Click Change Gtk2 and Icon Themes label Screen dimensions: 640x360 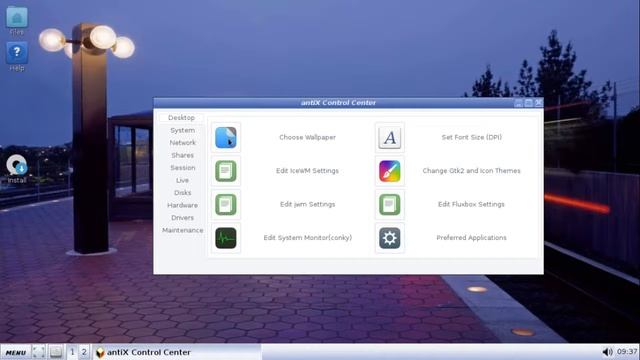click(471, 171)
